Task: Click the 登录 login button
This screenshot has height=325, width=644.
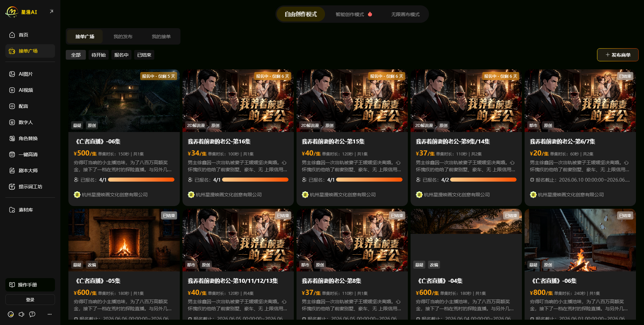Action: [x=30, y=300]
